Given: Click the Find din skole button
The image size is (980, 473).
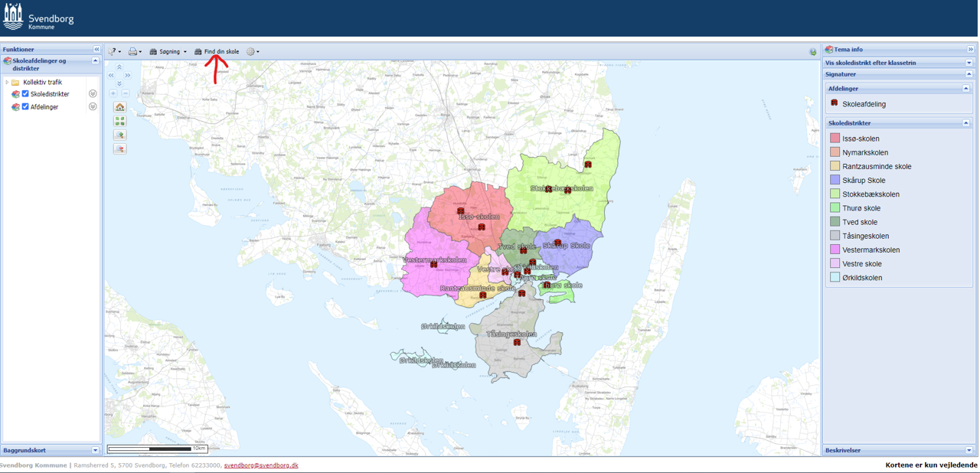Looking at the screenshot, I should [217, 52].
